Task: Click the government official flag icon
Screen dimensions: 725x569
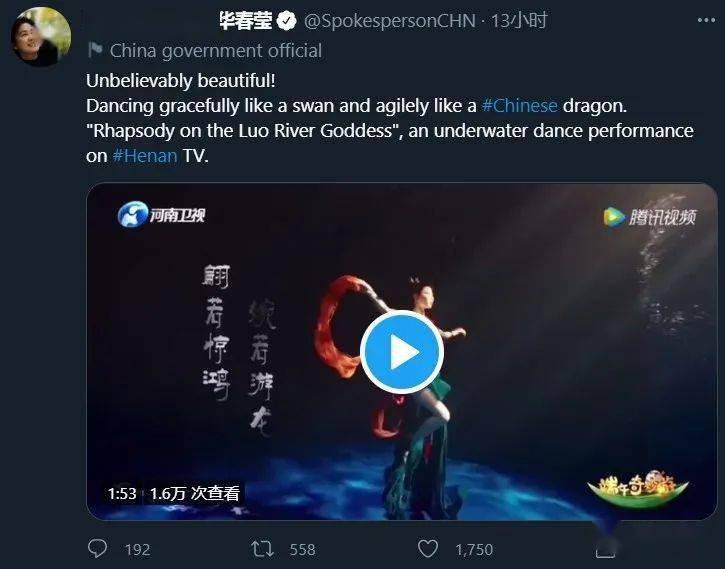Action: 95,50
